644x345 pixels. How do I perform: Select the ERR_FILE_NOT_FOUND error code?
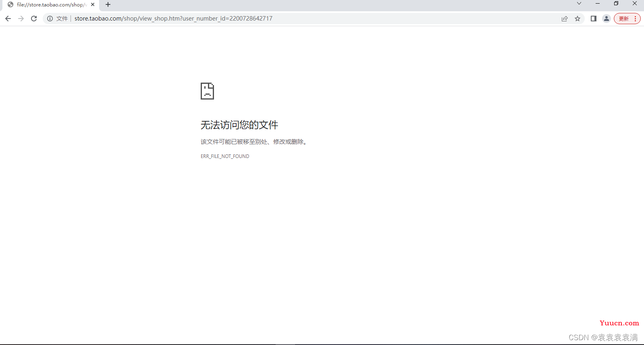tap(225, 156)
